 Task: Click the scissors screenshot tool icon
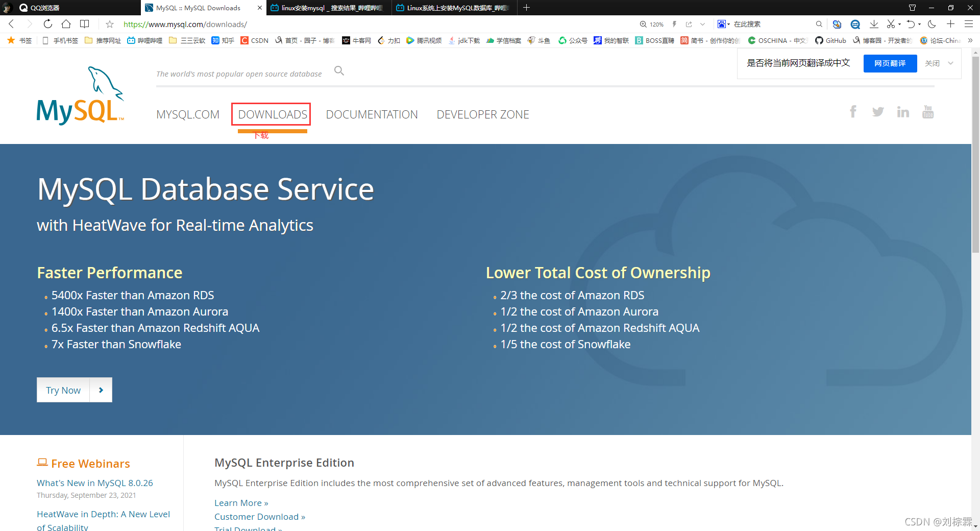tap(891, 24)
